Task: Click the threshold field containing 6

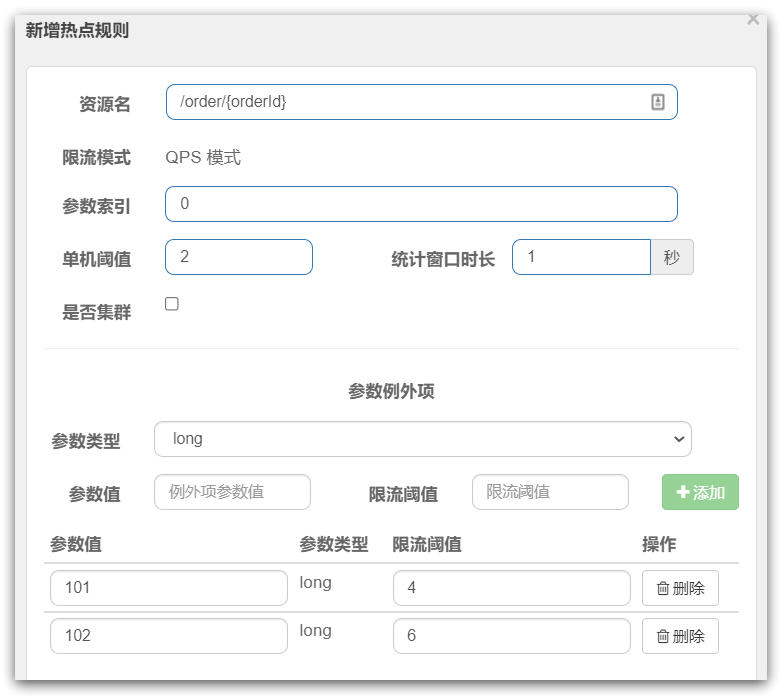Action: point(511,636)
